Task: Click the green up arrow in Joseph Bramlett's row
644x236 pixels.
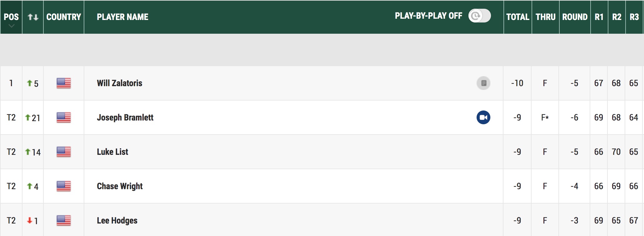Action: coord(28,117)
